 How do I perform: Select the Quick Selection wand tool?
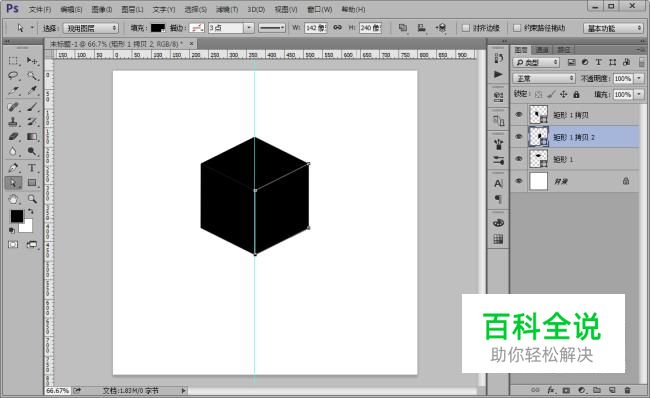[x=32, y=76]
